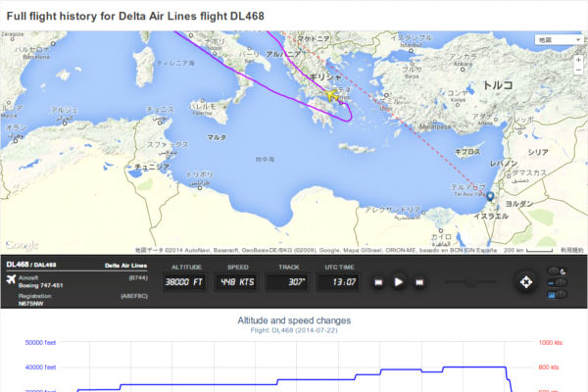Viewport: 588px width, 392px height.
Task: Skip back to the start of the flight
Action: tap(378, 282)
